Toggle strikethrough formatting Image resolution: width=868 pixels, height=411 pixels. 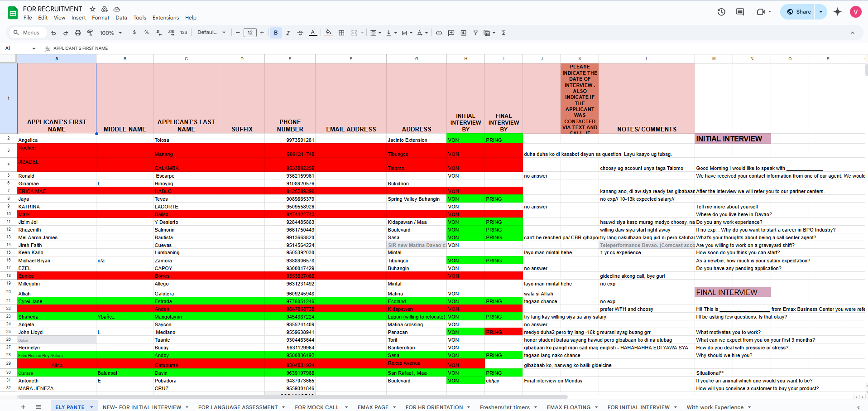point(300,33)
